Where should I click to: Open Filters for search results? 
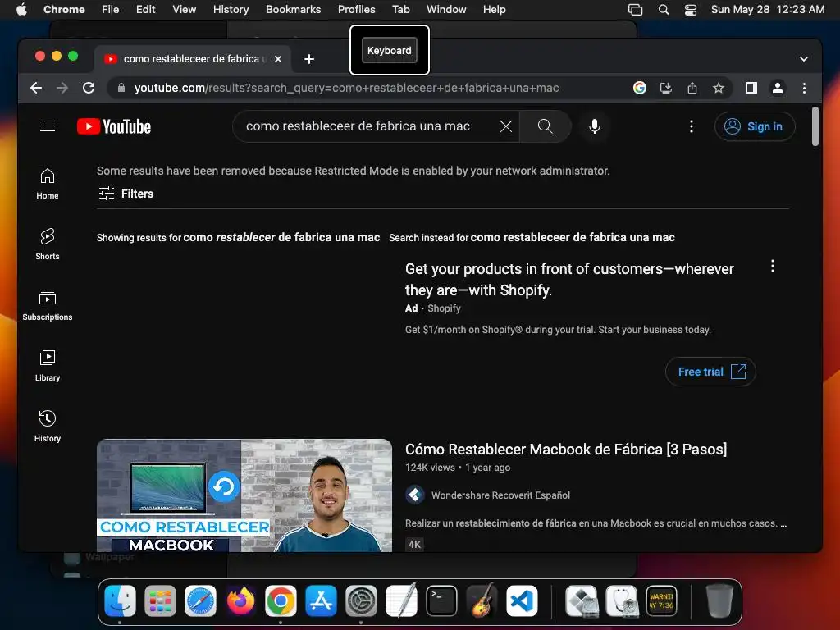click(x=126, y=194)
